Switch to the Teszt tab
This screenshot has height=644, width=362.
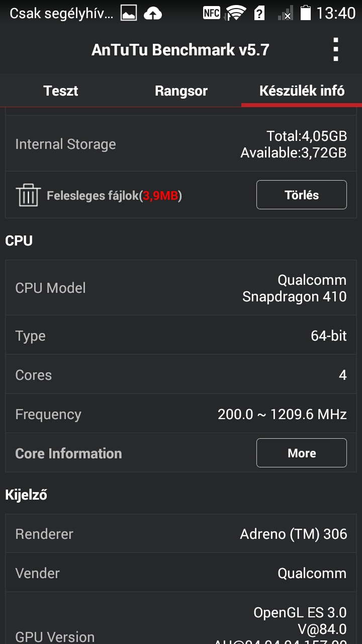60,91
